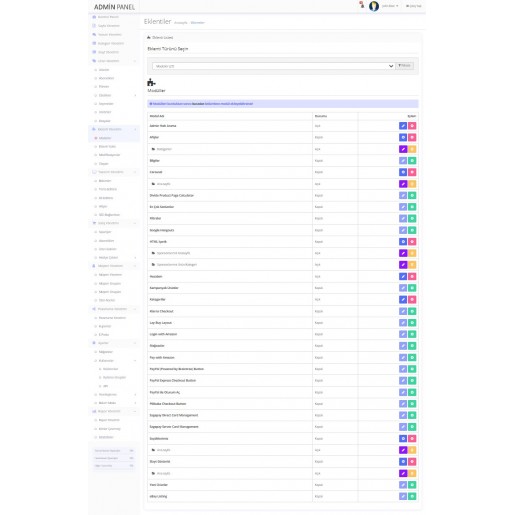Install the Login with Amazon module
This screenshot has height=515, width=515.
[x=412, y=334]
